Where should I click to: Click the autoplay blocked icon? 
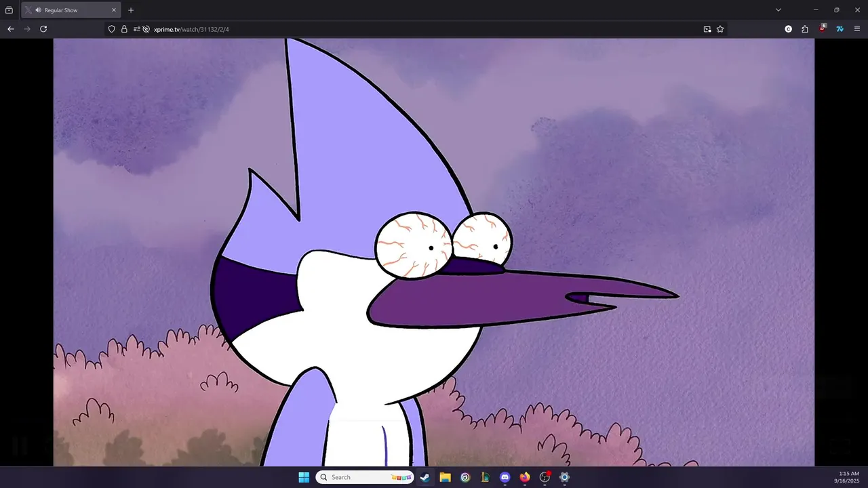[146, 29]
